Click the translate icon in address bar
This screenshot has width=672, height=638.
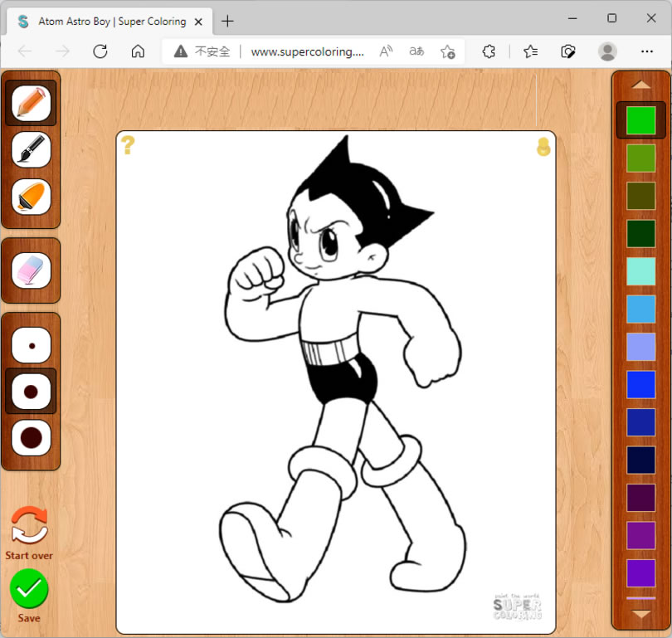coord(416,51)
